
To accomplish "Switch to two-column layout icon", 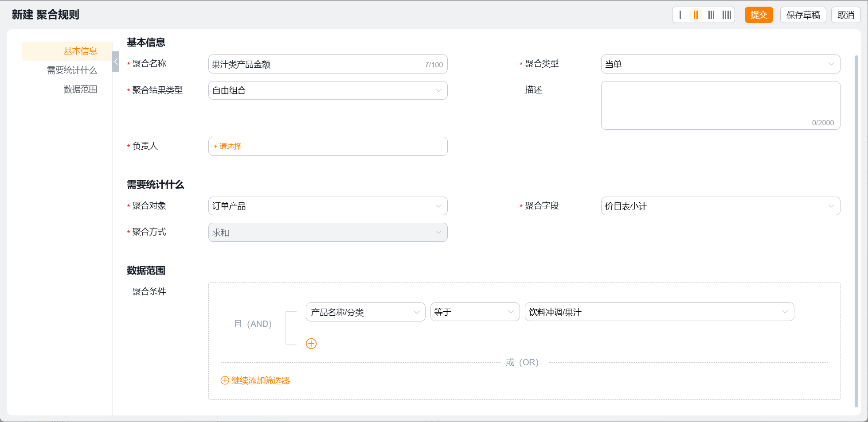I will point(696,15).
